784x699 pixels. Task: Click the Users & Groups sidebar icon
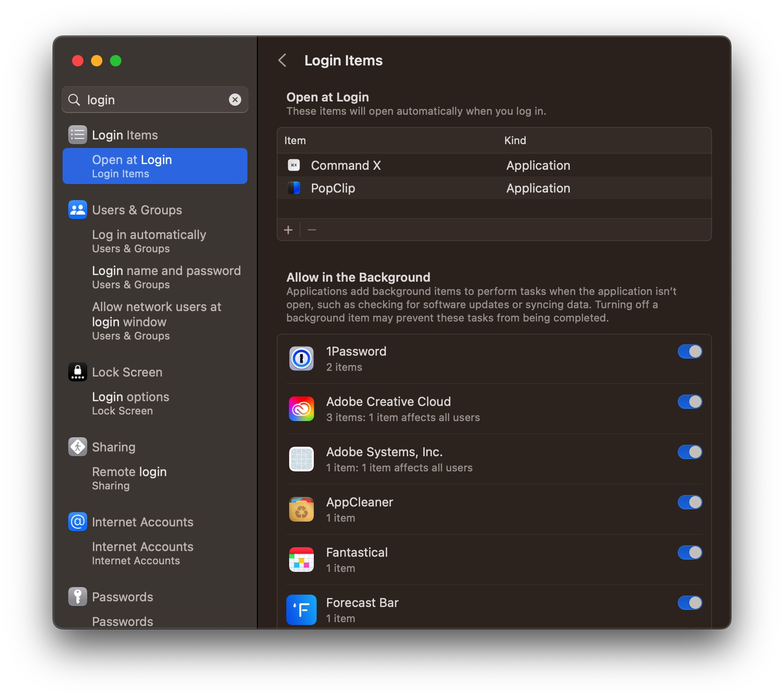tap(78, 210)
